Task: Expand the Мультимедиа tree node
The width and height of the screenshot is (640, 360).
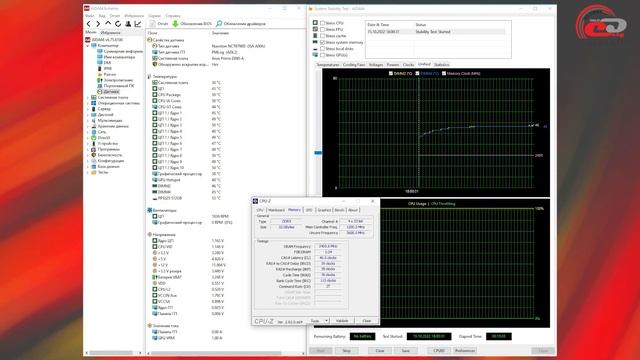Action: click(x=88, y=120)
